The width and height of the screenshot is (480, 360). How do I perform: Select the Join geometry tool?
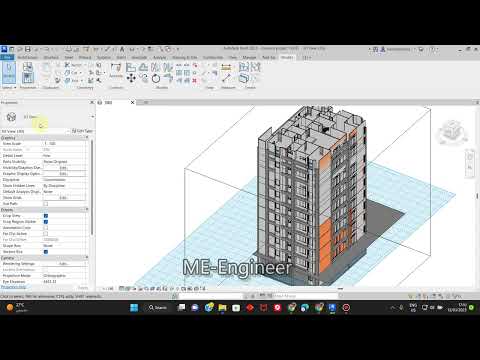pos(74,80)
